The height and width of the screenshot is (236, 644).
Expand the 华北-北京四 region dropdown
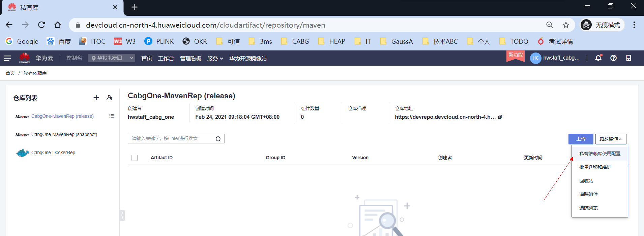pos(112,58)
